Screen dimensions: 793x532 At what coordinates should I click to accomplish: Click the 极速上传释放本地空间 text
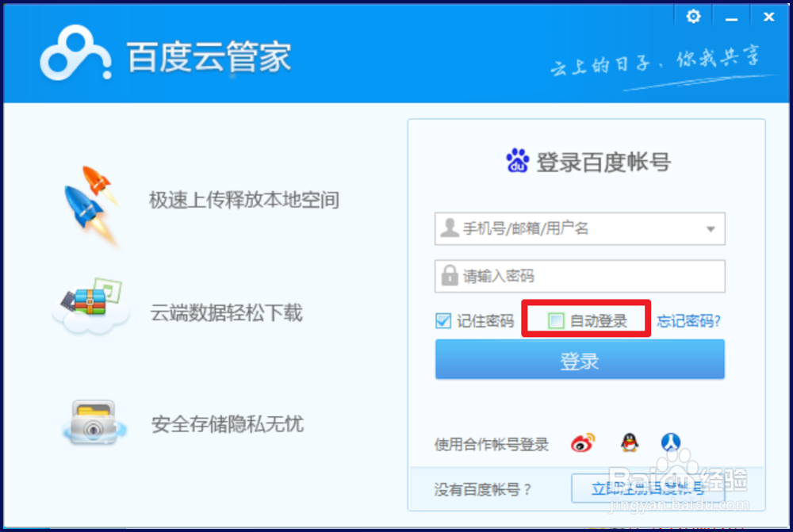(243, 201)
